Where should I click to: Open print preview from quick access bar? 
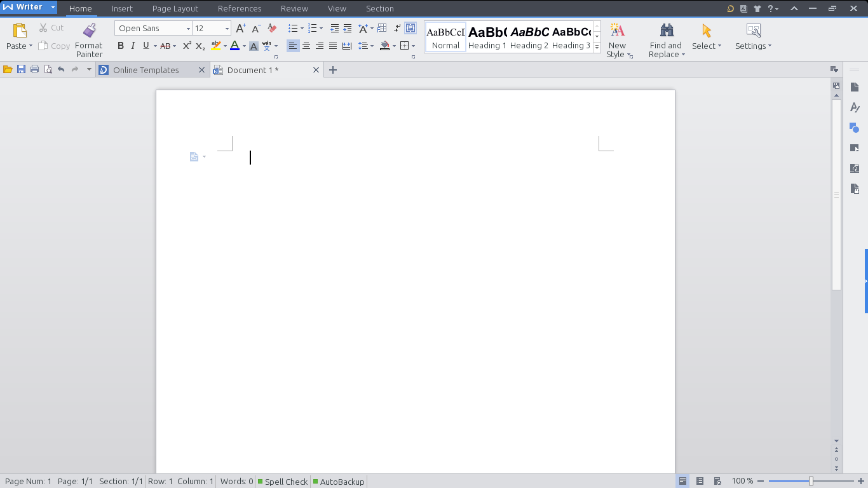[x=48, y=70]
